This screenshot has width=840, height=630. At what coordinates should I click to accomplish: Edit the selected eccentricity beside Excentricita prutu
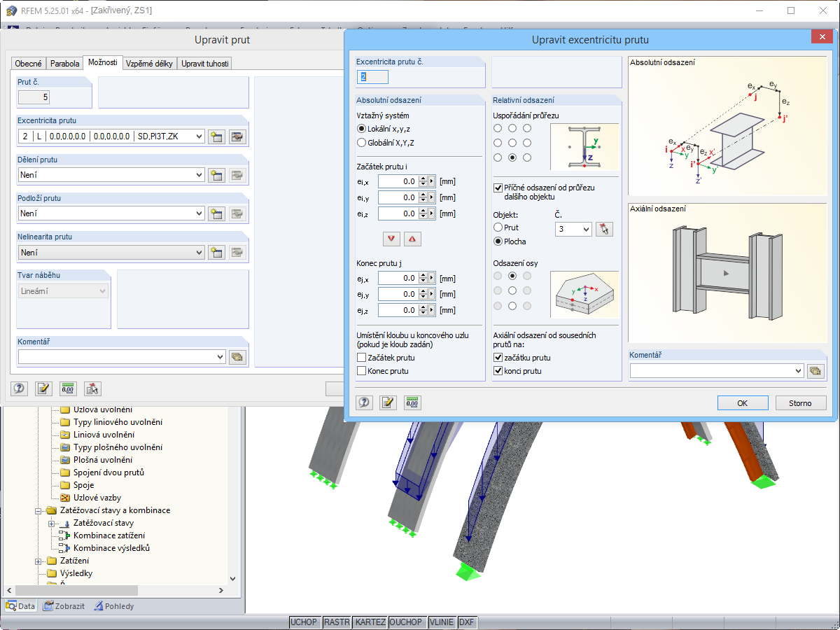237,136
